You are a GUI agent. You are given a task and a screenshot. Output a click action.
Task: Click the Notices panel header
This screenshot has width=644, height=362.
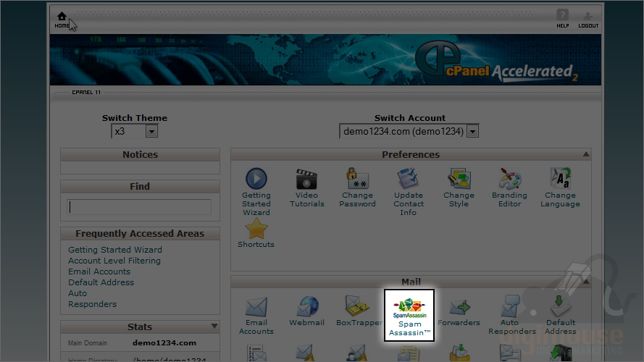pos(140,154)
